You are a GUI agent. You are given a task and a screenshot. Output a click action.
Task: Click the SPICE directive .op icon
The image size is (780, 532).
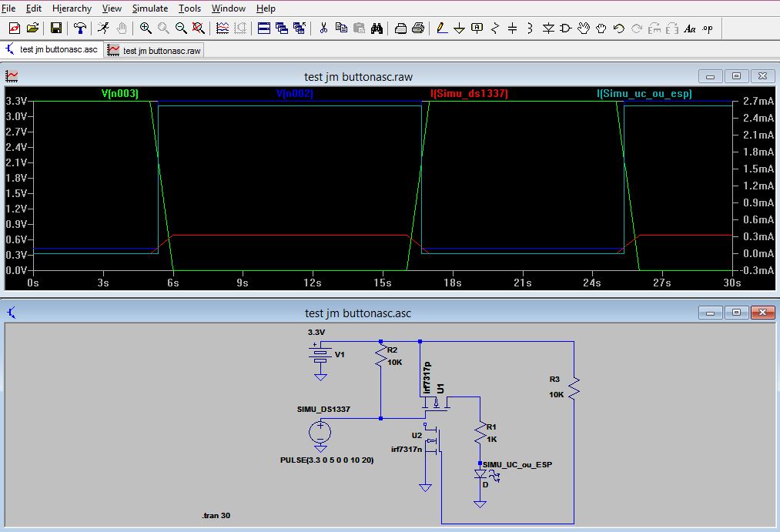click(x=708, y=28)
